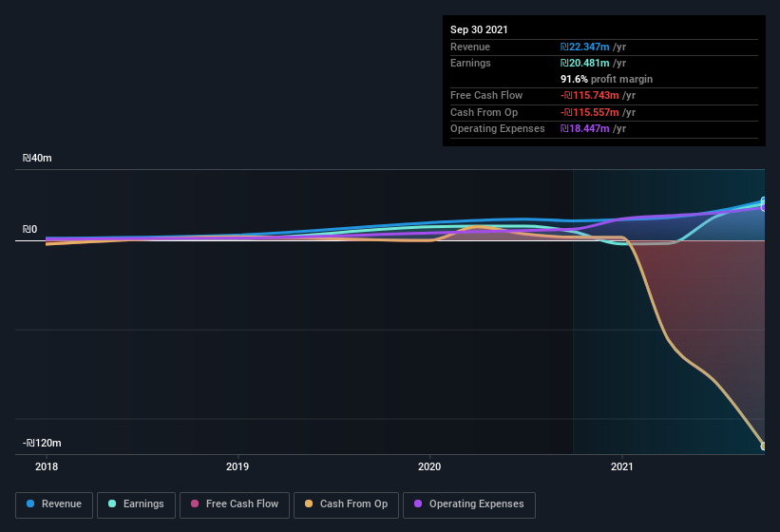Toggle the Revenue legend series

[x=54, y=504]
